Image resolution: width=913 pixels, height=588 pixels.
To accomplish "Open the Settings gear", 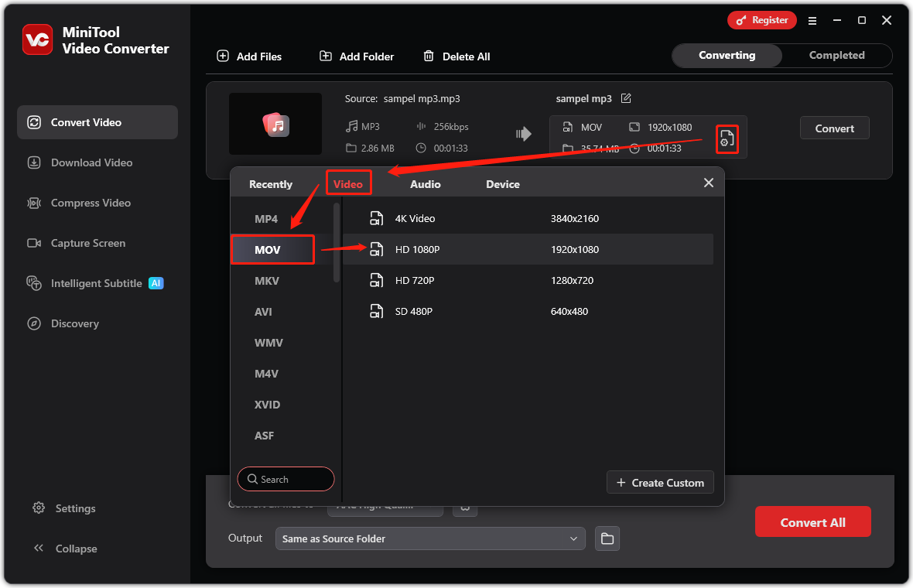I will pyautogui.click(x=38, y=508).
